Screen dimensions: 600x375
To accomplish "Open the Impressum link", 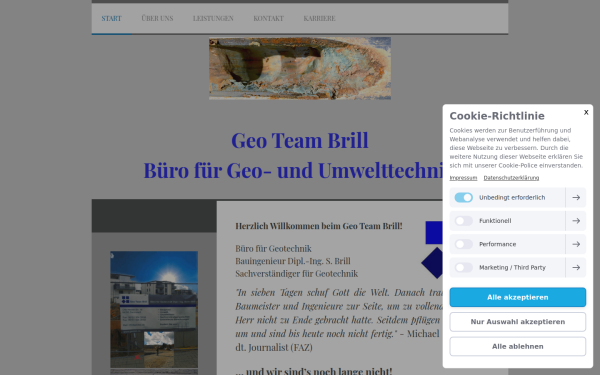I will [463, 178].
